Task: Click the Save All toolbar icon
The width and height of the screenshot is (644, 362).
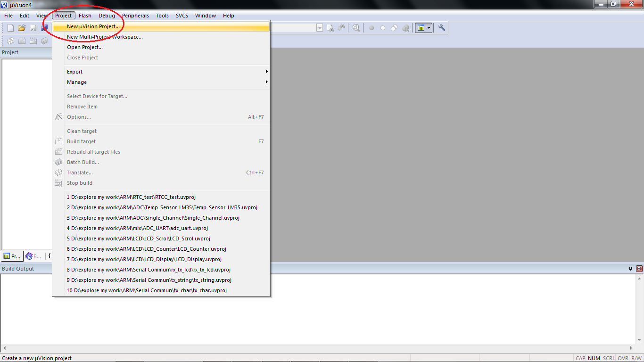Action: [44, 28]
